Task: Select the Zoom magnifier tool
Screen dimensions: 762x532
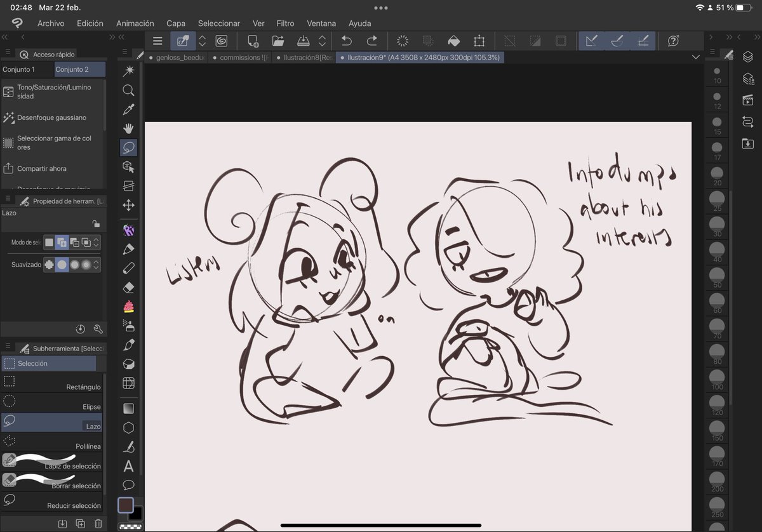Action: point(129,90)
